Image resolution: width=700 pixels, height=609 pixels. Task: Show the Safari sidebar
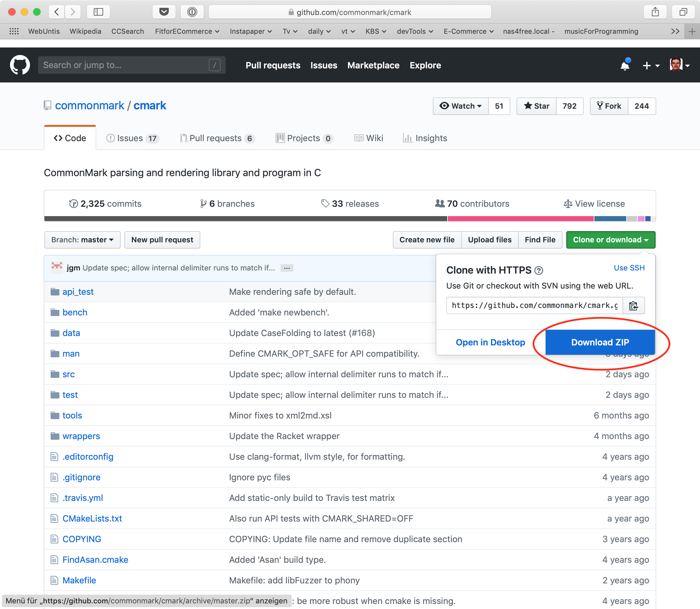[98, 12]
